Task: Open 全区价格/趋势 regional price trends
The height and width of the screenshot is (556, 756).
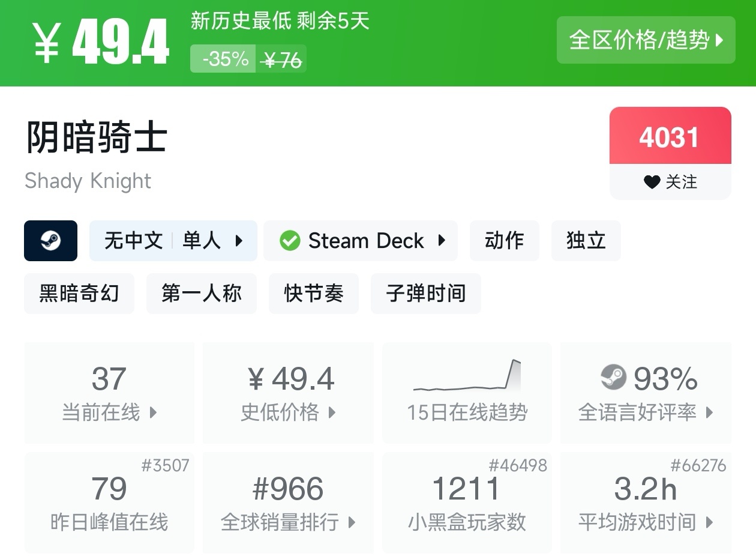Action: (646, 40)
